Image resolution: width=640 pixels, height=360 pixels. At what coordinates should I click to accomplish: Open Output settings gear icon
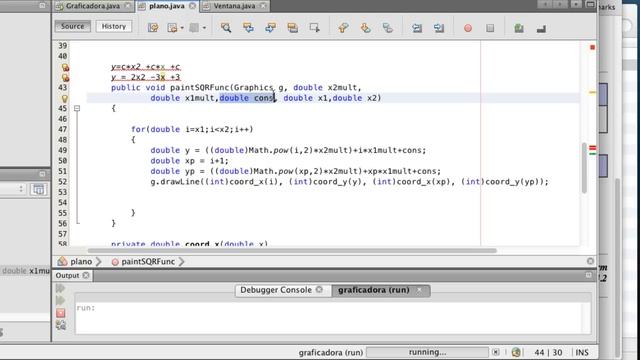coord(61,325)
